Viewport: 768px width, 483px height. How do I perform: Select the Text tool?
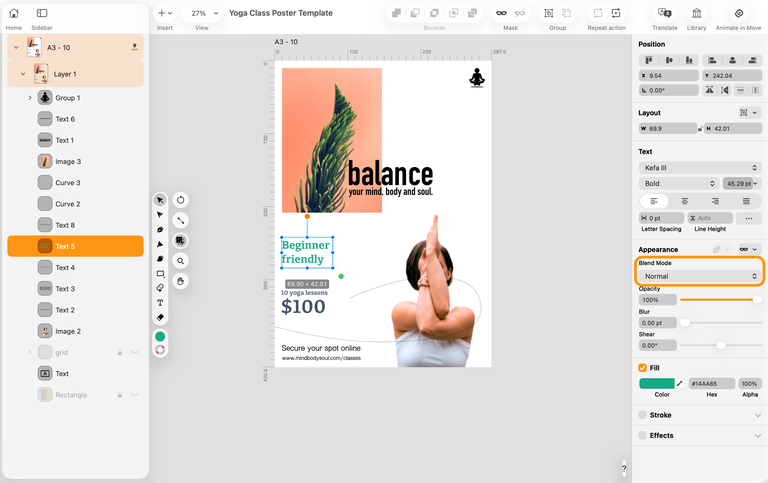(x=160, y=303)
